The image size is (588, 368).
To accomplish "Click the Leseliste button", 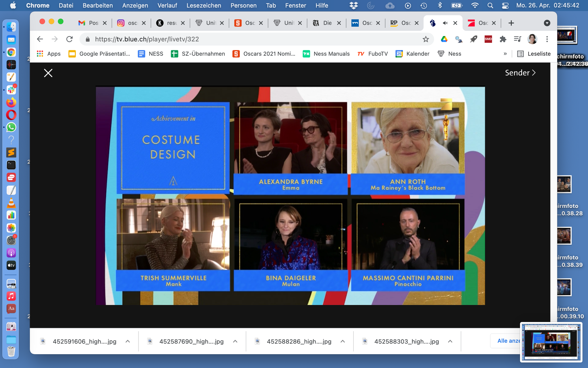I will click(x=534, y=54).
